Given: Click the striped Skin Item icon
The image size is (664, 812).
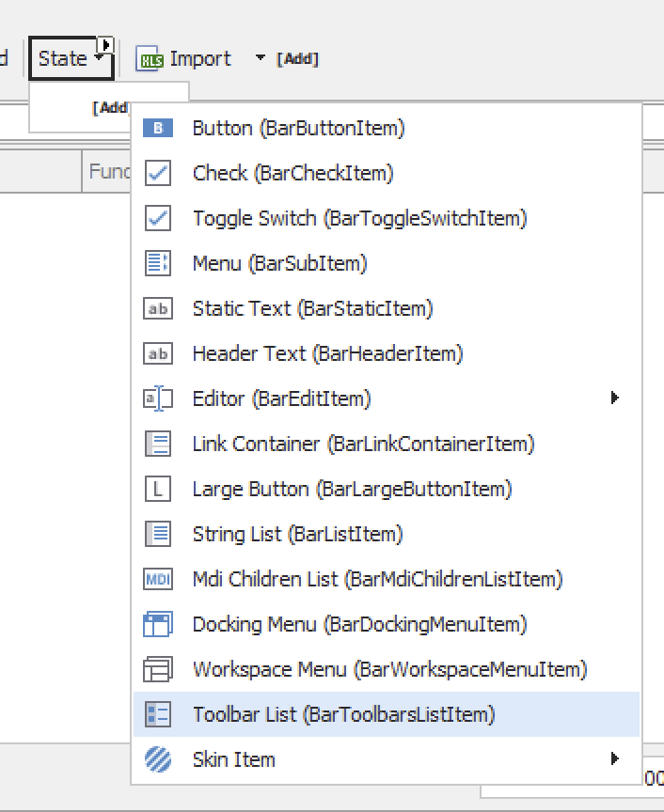Looking at the screenshot, I should (x=158, y=759).
